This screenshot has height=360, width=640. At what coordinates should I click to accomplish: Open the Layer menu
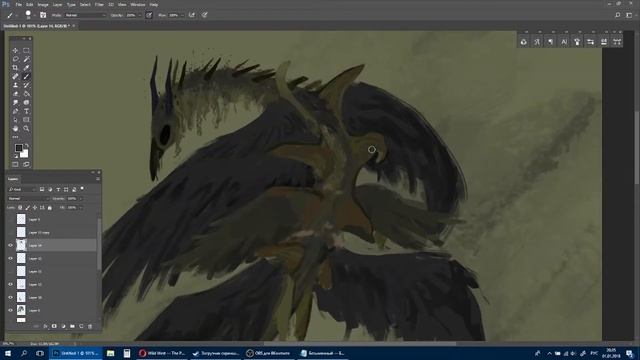click(58, 4)
